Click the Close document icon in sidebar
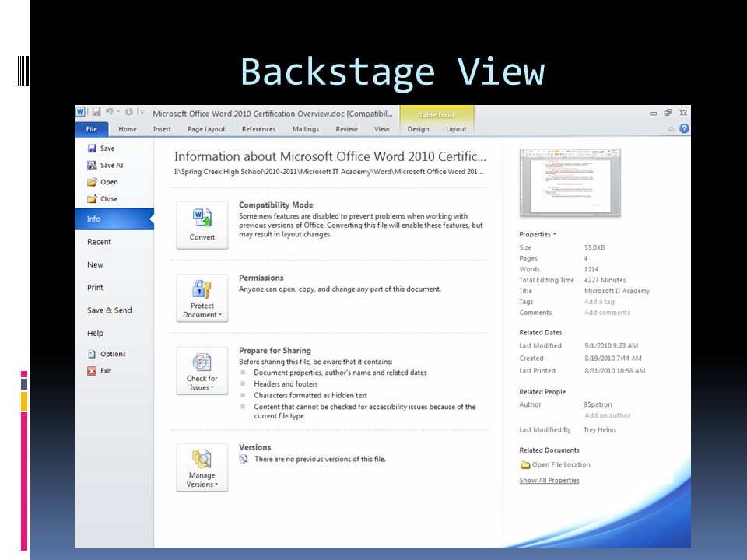The height and width of the screenshot is (560, 747). (92, 199)
